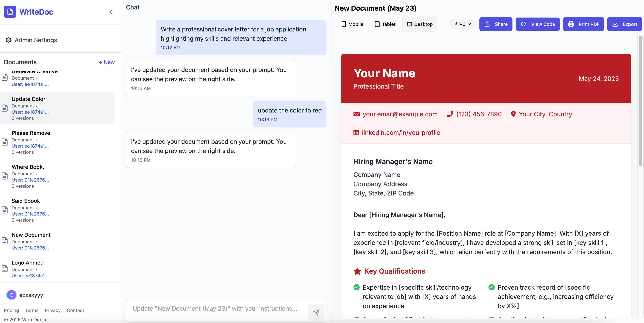Image resolution: width=644 pixels, height=323 pixels.
Task: Click the View Code button
Action: [538, 24]
